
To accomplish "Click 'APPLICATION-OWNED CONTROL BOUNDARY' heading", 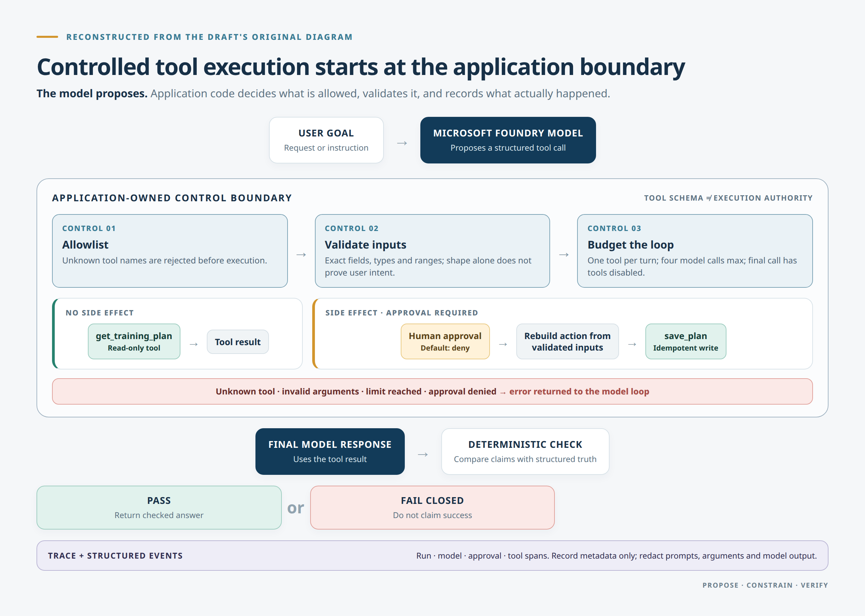I will pos(172,198).
